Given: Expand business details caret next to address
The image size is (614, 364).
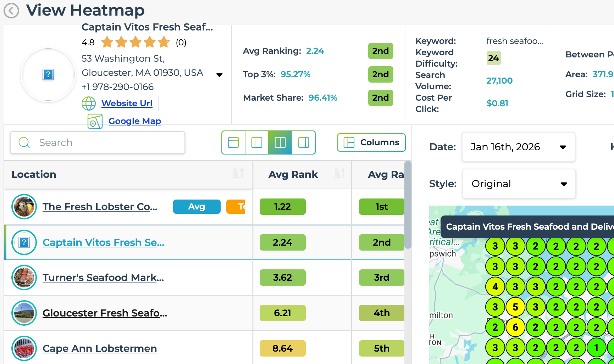Looking at the screenshot, I should (220, 75).
